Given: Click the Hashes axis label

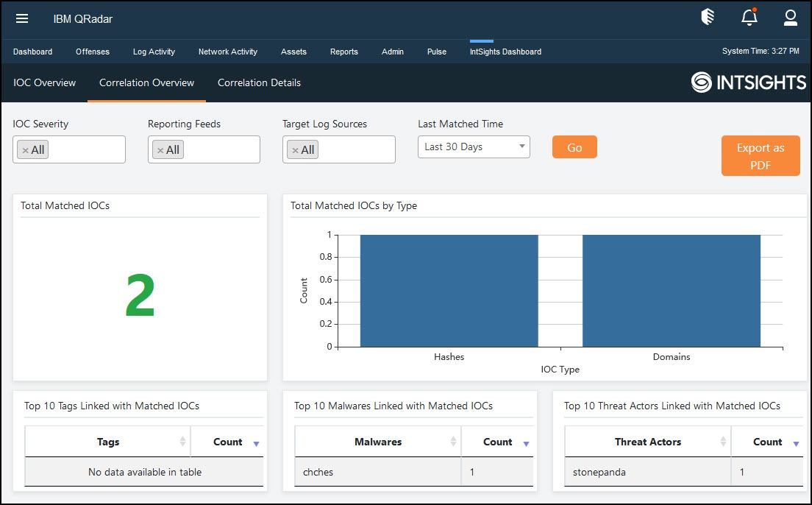Looking at the screenshot, I should tap(449, 357).
